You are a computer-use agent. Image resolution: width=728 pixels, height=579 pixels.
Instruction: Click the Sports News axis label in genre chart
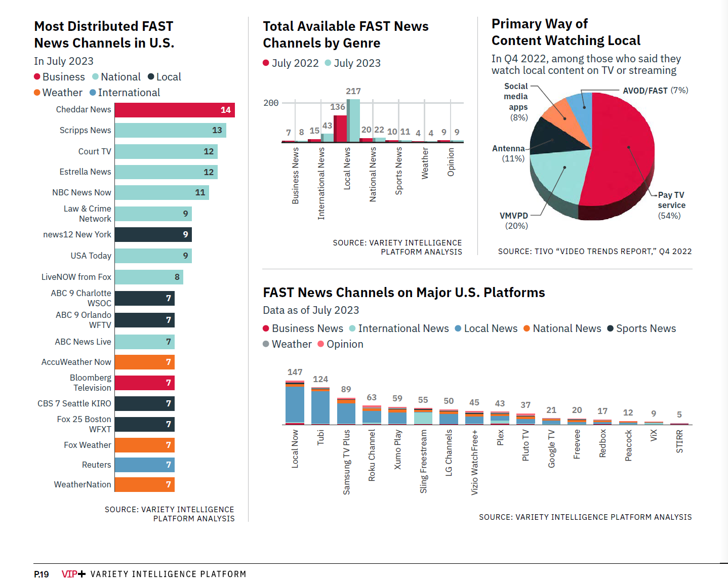(x=398, y=171)
